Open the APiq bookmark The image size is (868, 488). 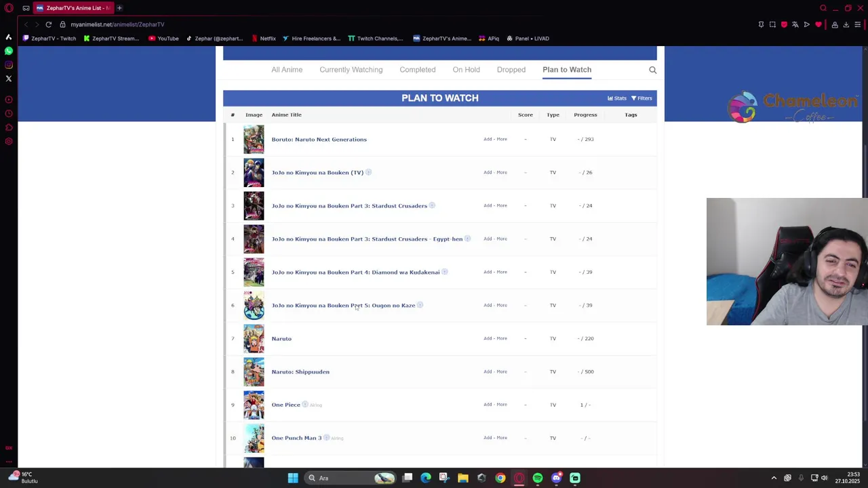(x=489, y=39)
